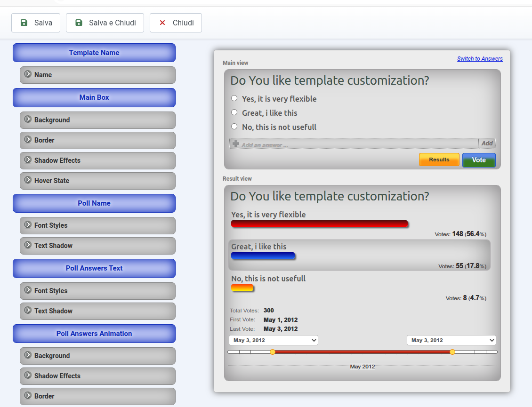This screenshot has height=407, width=532.
Task: Open the right May 3, 2012 date dropdown
Action: point(451,340)
